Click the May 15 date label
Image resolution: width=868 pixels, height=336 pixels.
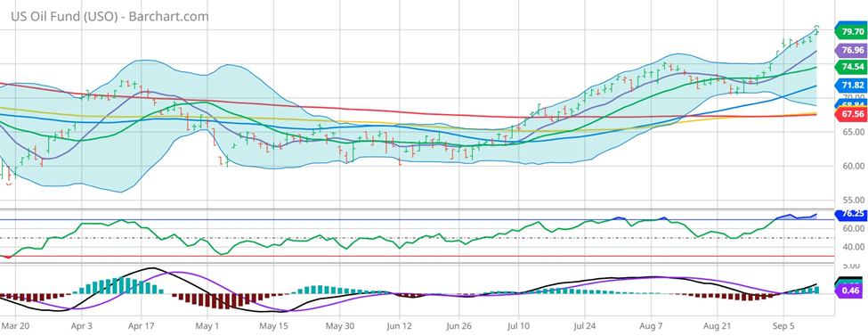pyautogui.click(x=274, y=325)
